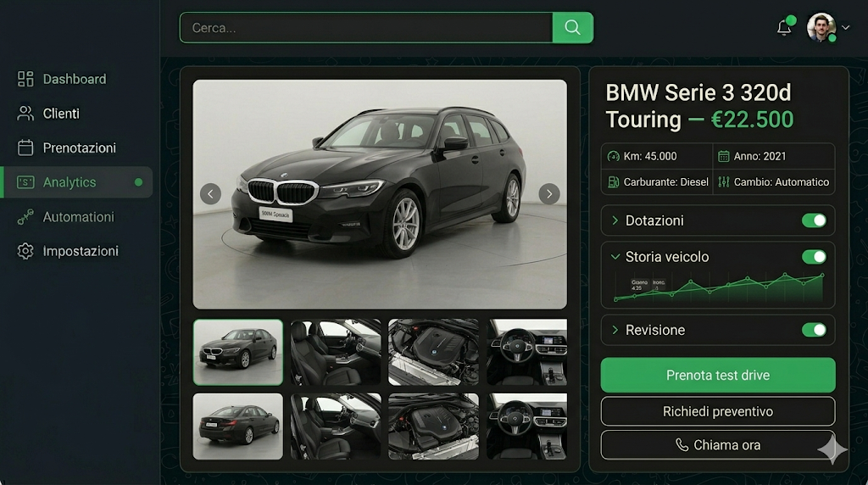Click the Anno: 2021 value

(x=759, y=157)
